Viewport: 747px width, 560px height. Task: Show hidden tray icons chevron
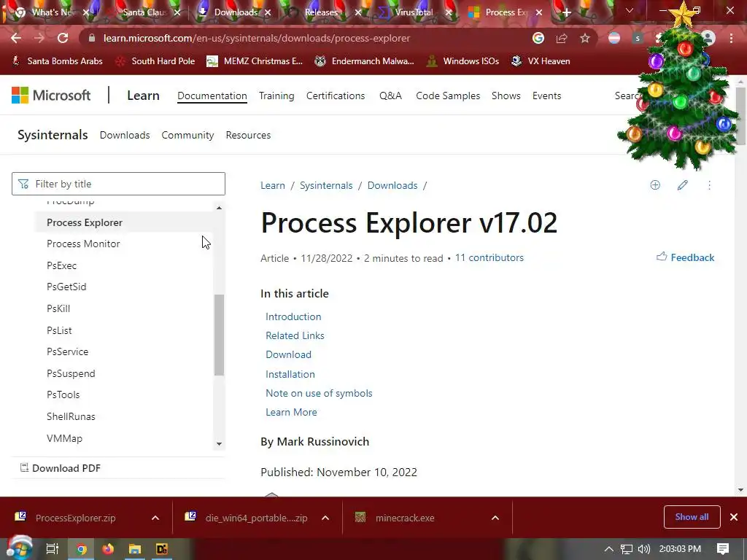click(609, 549)
